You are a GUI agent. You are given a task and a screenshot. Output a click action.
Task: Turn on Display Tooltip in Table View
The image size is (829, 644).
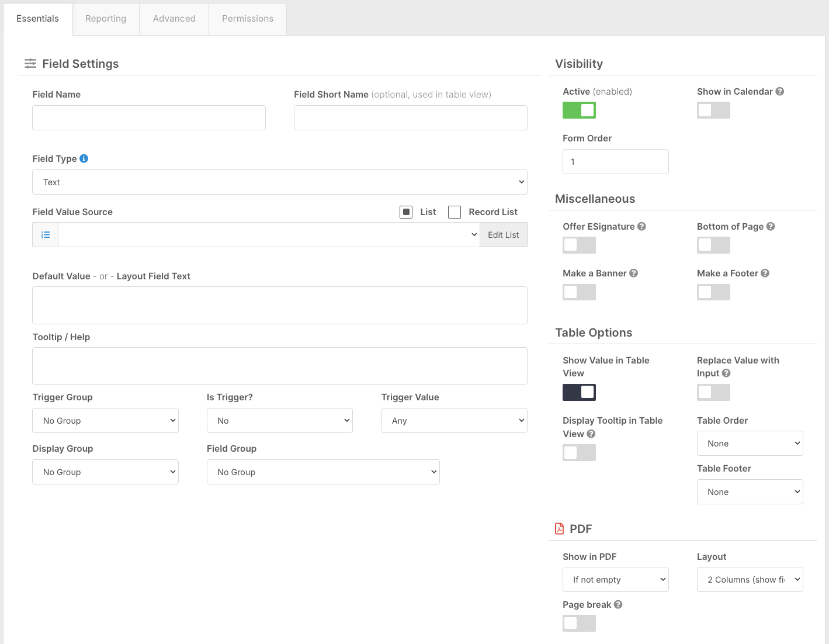579,453
